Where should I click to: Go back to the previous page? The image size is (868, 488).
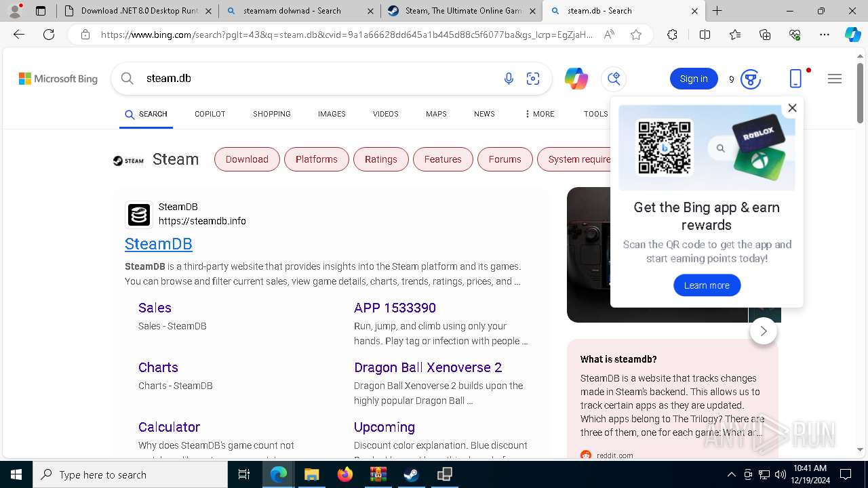click(19, 35)
